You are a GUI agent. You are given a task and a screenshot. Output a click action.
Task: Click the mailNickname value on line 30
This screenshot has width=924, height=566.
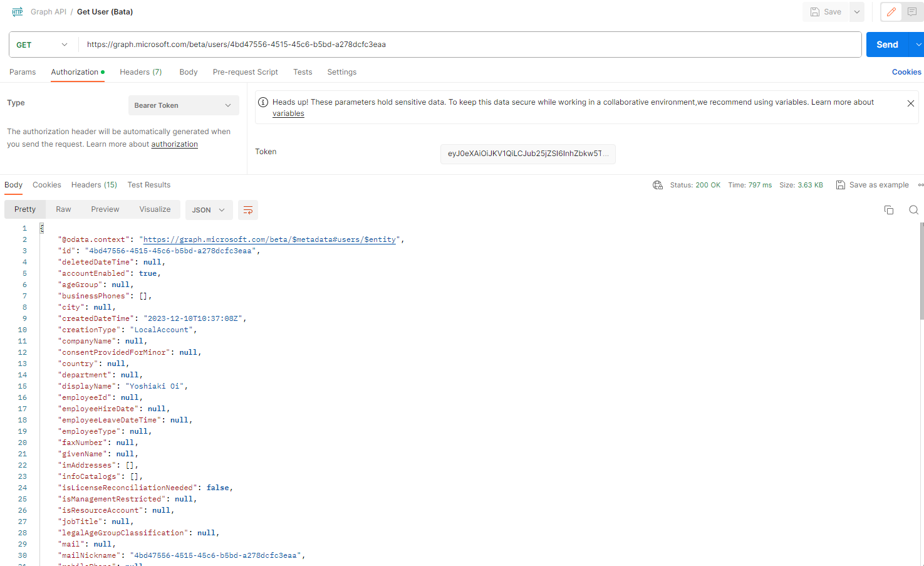215,555
